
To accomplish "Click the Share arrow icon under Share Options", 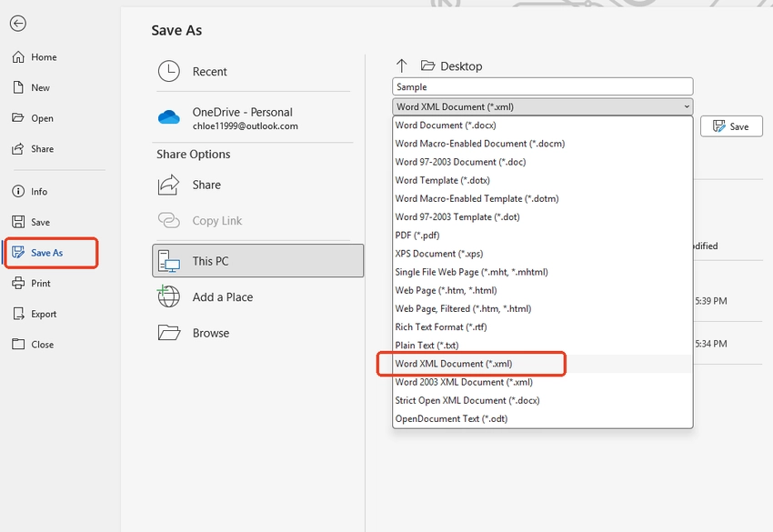I will tap(168, 185).
